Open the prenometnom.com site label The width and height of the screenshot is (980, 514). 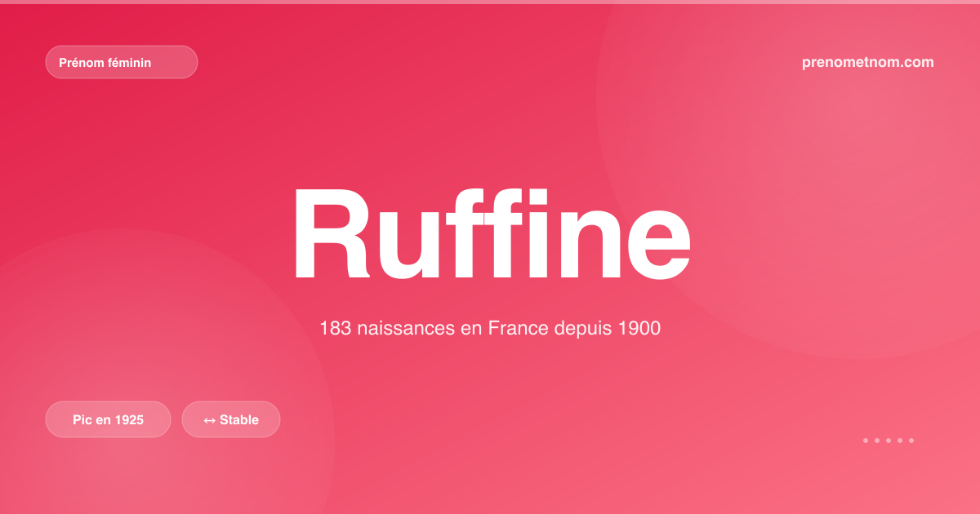pyautogui.click(x=868, y=62)
